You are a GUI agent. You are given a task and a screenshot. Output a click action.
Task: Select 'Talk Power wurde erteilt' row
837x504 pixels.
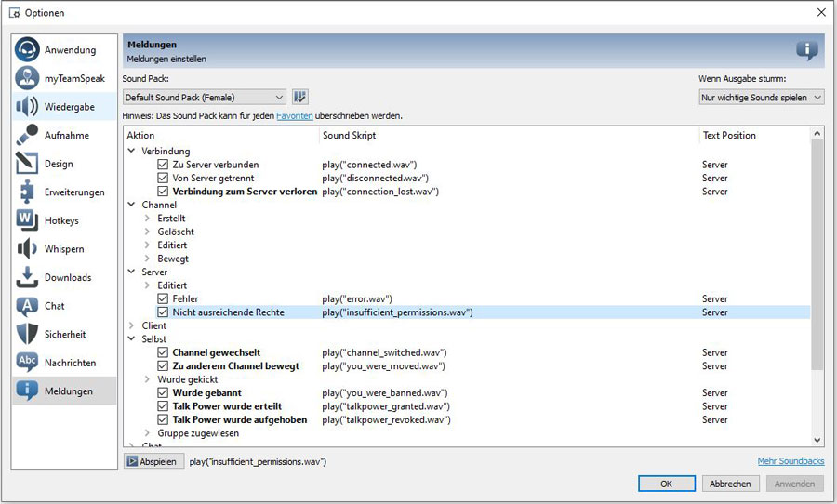pyautogui.click(x=227, y=406)
